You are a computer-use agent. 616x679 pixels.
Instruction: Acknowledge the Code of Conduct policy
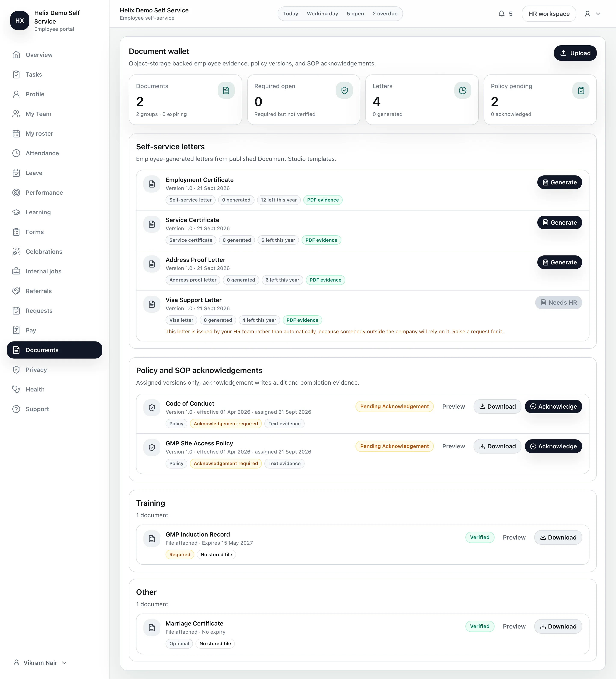(x=553, y=406)
